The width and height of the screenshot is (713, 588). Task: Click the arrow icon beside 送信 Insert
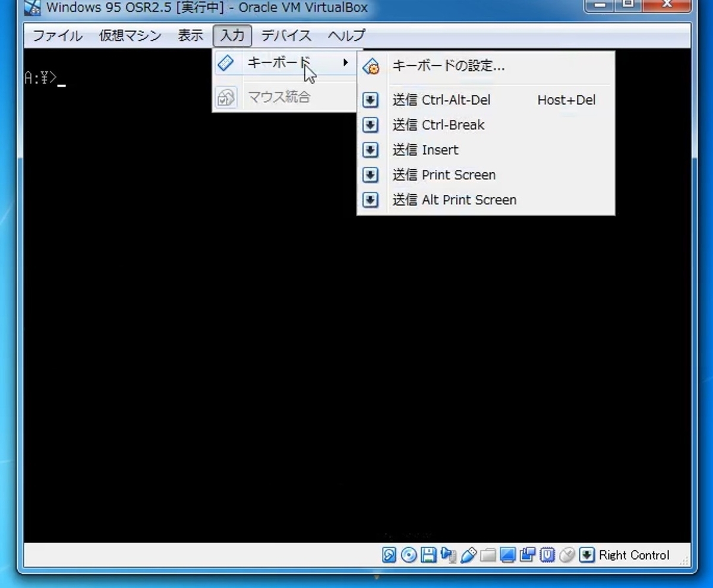click(x=371, y=150)
